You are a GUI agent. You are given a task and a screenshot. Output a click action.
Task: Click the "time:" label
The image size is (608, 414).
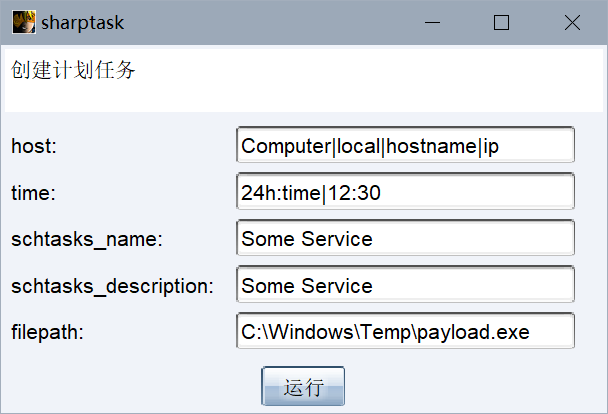(33, 193)
